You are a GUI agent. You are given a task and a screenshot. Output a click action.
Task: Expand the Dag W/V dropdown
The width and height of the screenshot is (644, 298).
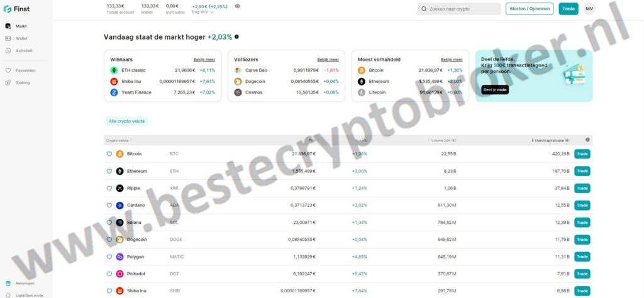(203, 12)
